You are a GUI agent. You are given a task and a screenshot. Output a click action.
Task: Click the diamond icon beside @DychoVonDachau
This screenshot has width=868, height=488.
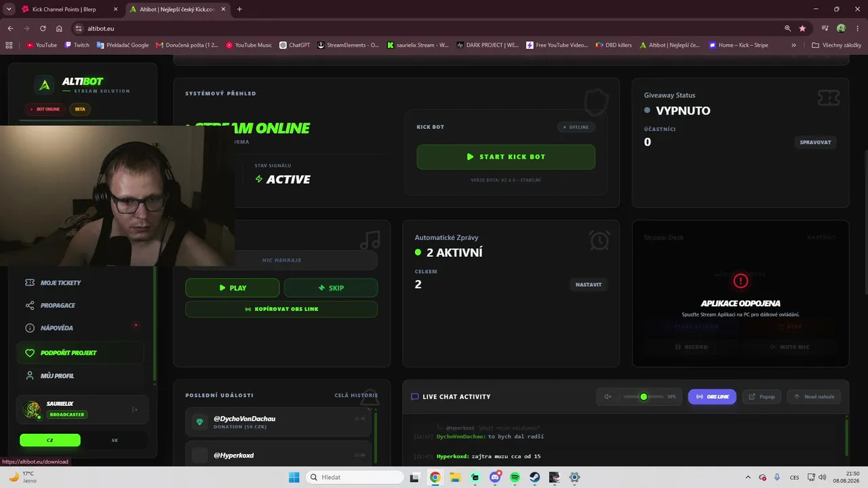[x=199, y=422]
